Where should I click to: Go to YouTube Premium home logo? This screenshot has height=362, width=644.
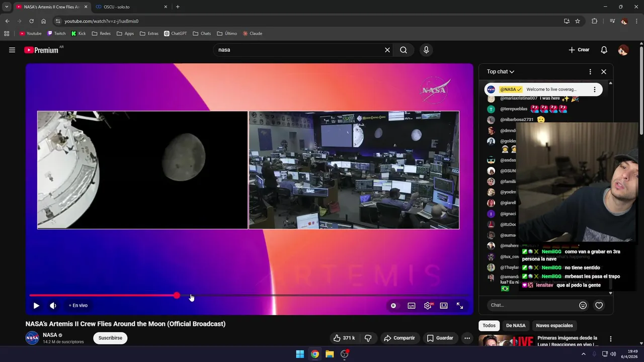tap(41, 50)
